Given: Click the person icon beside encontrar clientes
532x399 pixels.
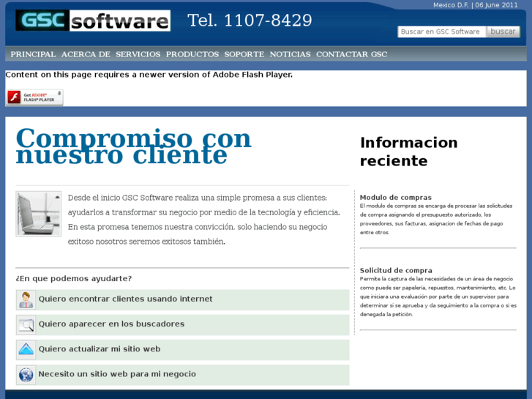Looking at the screenshot, I should (26, 300).
